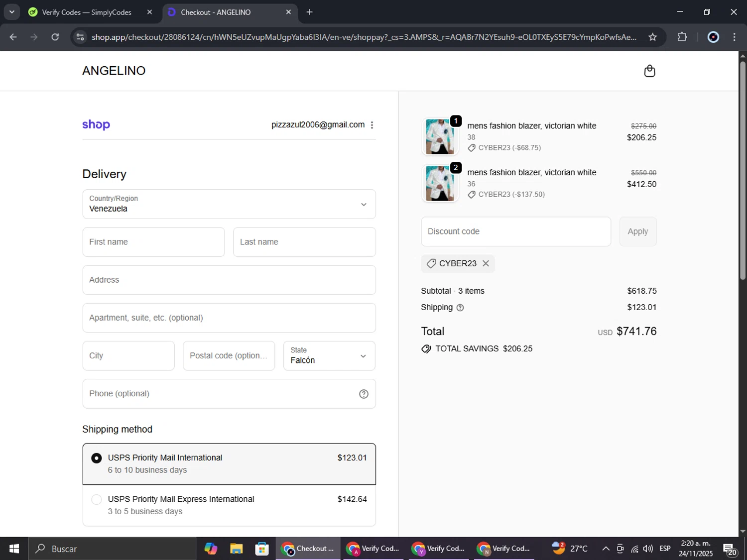This screenshot has width=747, height=560.
Task: Open clock and date 24/11/2025
Action: pyautogui.click(x=696, y=549)
